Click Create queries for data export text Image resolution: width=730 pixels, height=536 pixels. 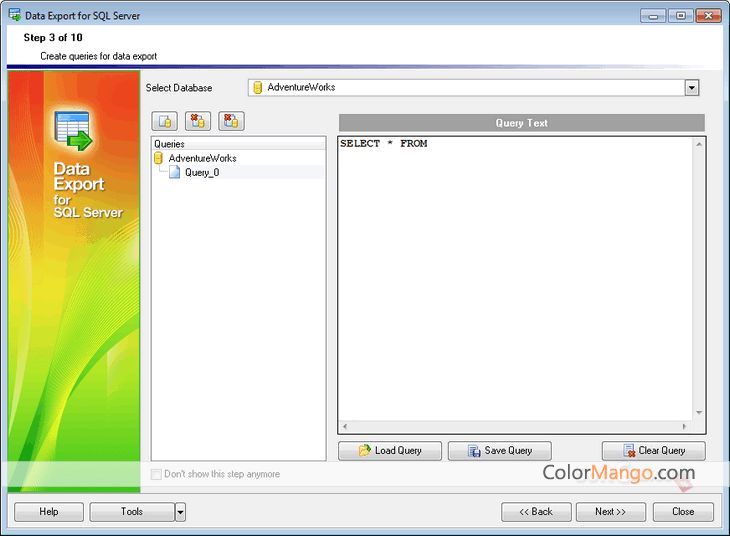pos(99,56)
